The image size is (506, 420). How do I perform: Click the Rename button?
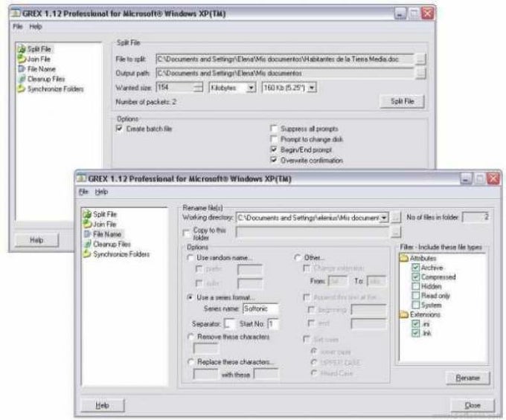[467, 378]
